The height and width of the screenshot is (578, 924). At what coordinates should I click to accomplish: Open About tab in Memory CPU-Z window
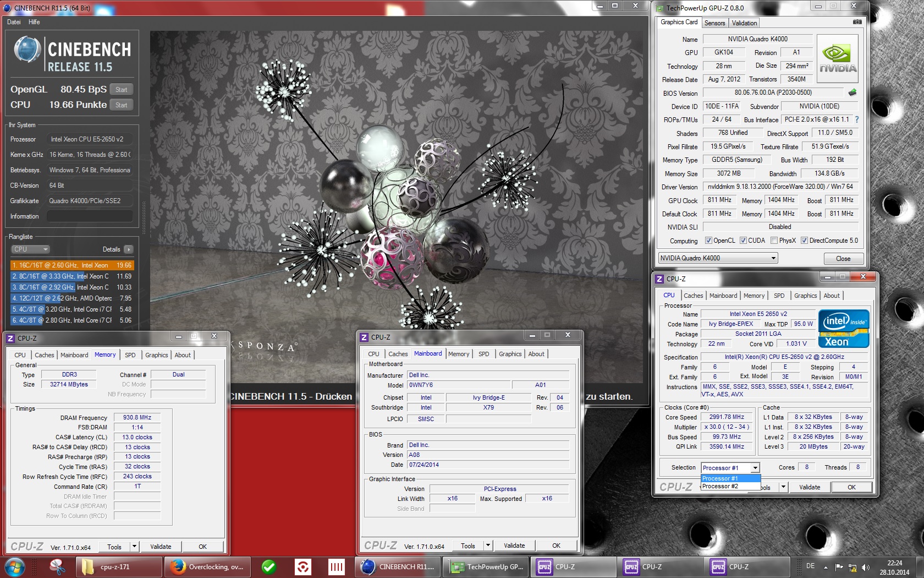pyautogui.click(x=183, y=355)
